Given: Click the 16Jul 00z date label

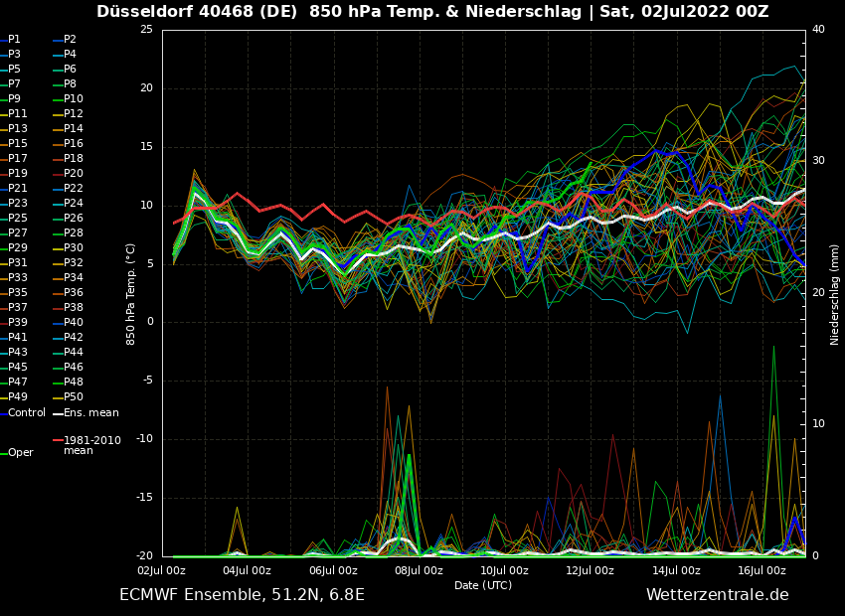Looking at the screenshot, I should [x=762, y=570].
